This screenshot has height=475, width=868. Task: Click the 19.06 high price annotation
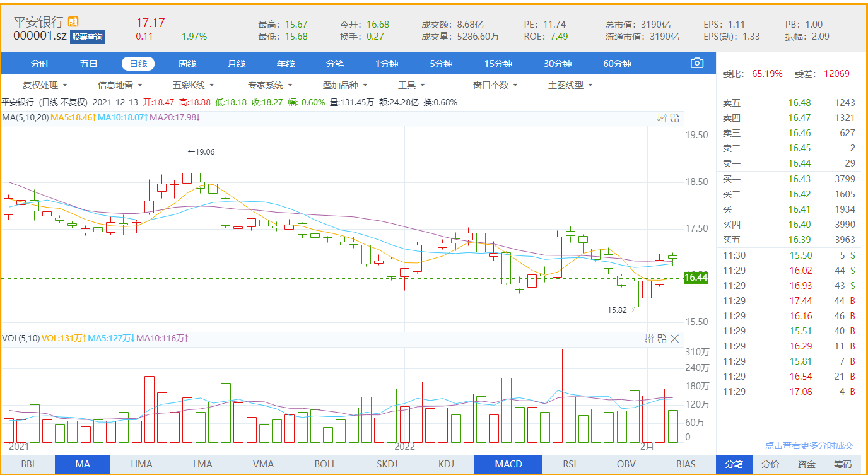click(201, 151)
